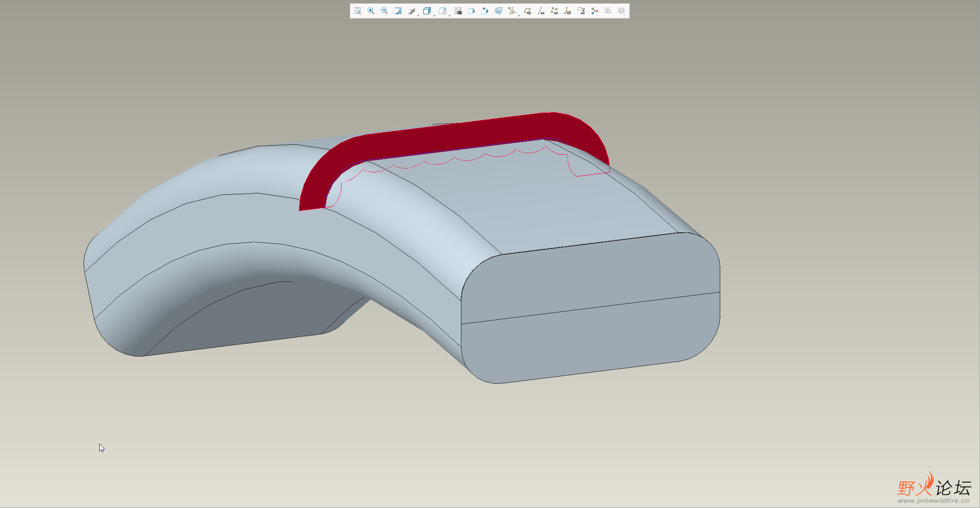Click the cube with two arrows icon
The image size is (980, 508).
(x=485, y=11)
